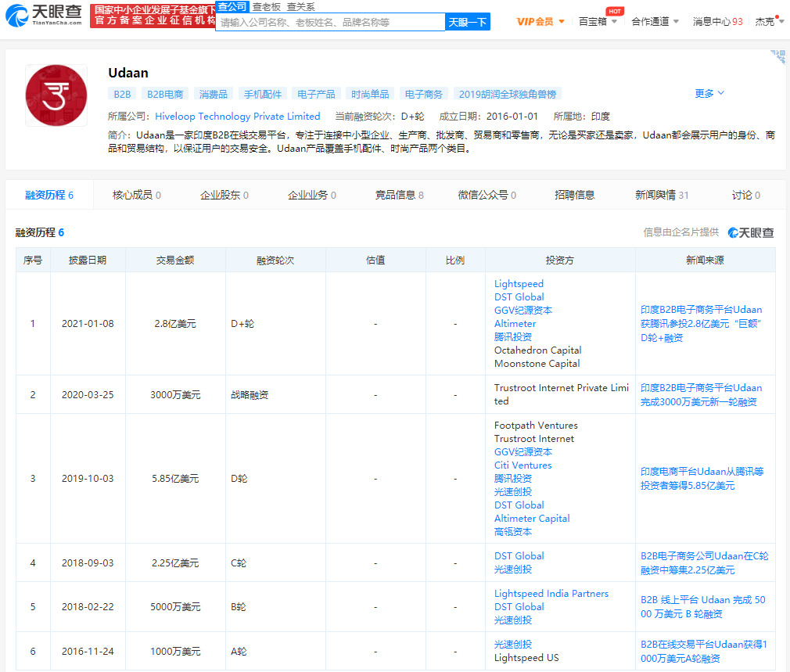Open the 1000万美元A轮融资 news link
Image resolution: width=790 pixels, height=672 pixels.
(x=703, y=652)
